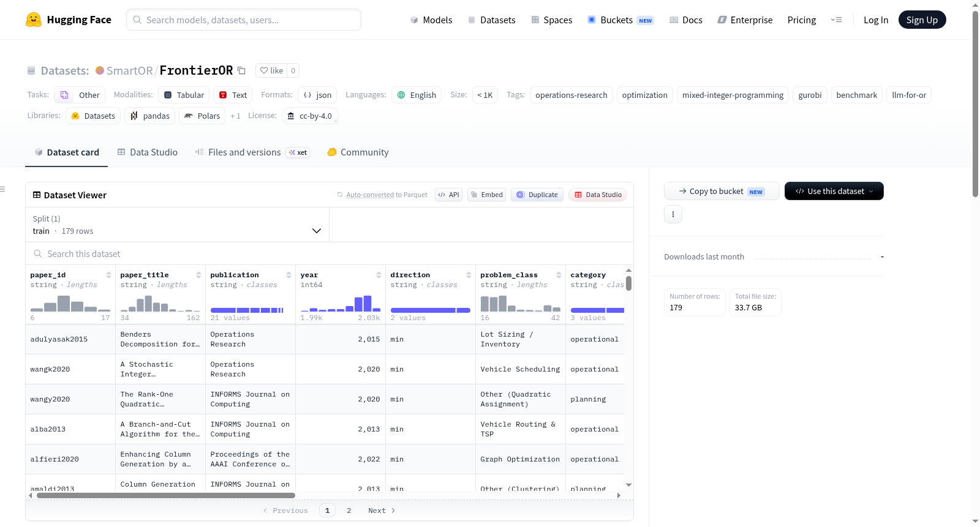980x527 pixels.
Task: Click the Copy to bucket button
Action: 722,191
